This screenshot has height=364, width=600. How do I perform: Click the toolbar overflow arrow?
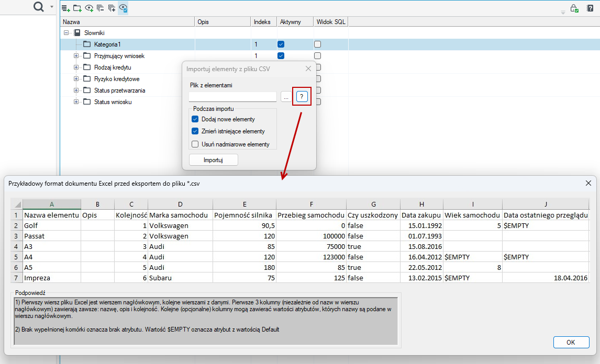click(x=563, y=12)
